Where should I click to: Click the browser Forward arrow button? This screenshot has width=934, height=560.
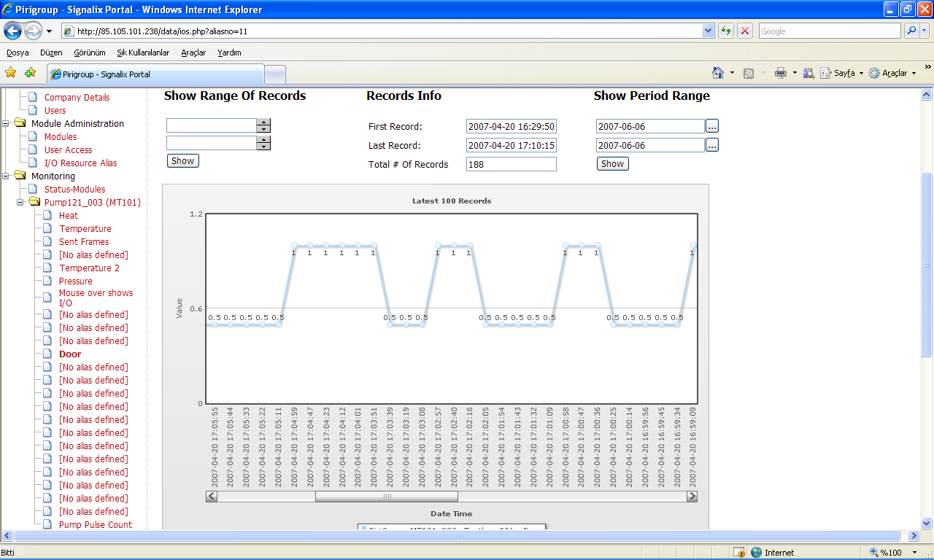[33, 31]
